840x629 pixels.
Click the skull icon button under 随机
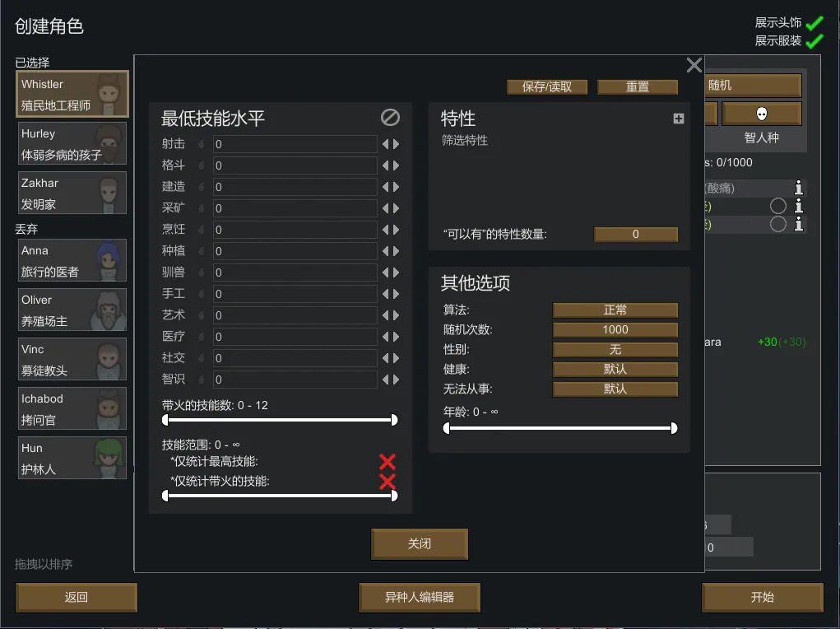[761, 114]
